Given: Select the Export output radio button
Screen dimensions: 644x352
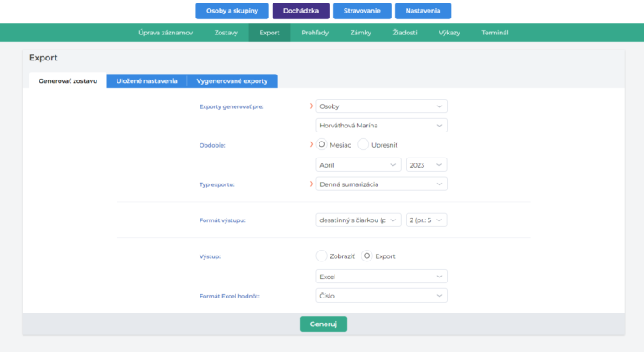Looking at the screenshot, I should pos(366,256).
